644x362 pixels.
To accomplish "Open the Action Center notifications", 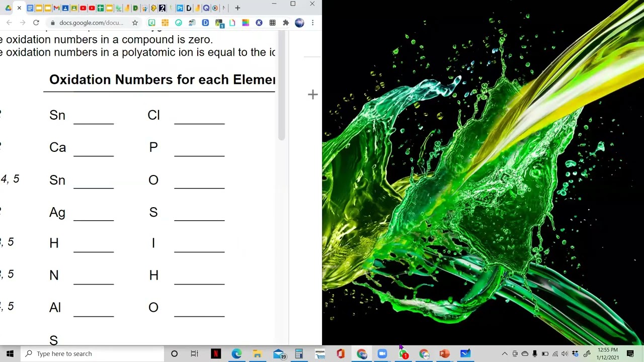I will pyautogui.click(x=630, y=354).
